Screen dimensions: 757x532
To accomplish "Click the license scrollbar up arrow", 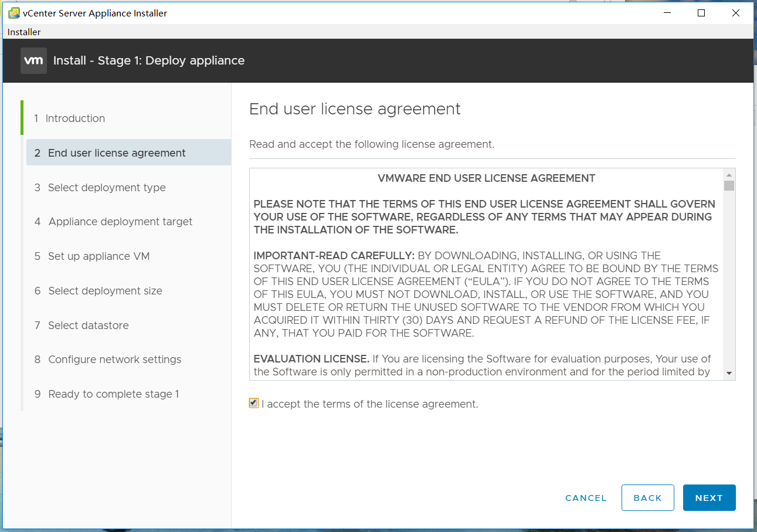I will point(729,175).
